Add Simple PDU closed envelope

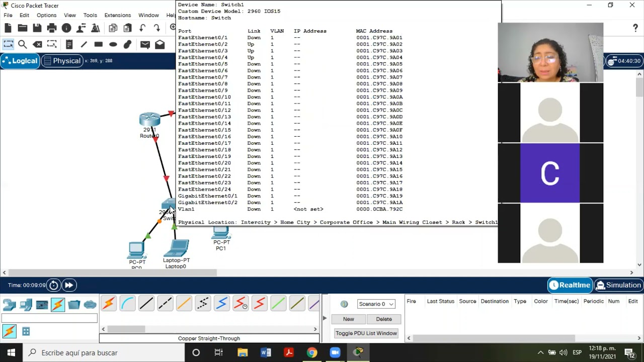click(x=145, y=44)
